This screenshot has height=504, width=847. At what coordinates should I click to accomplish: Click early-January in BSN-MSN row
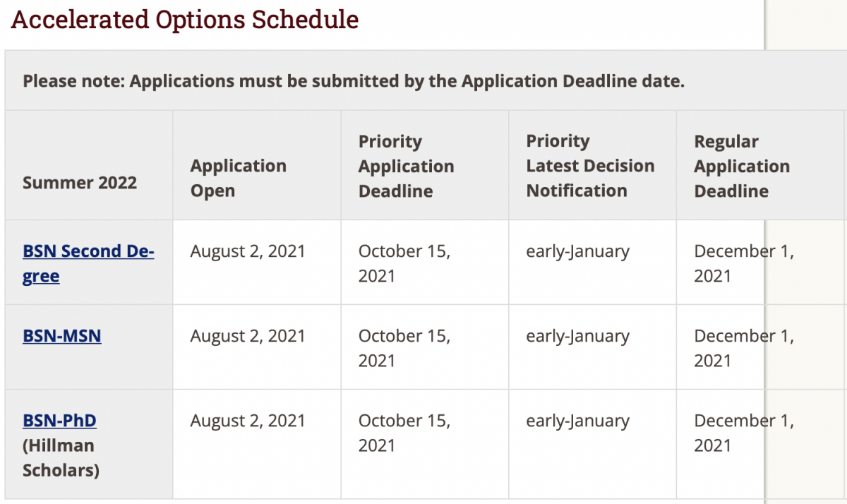577,336
